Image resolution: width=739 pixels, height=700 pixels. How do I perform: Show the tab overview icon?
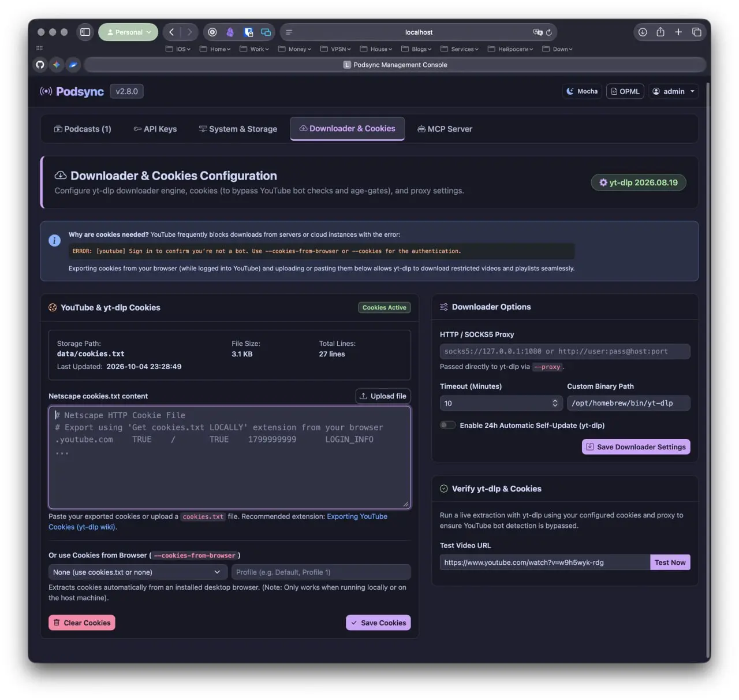pos(697,32)
